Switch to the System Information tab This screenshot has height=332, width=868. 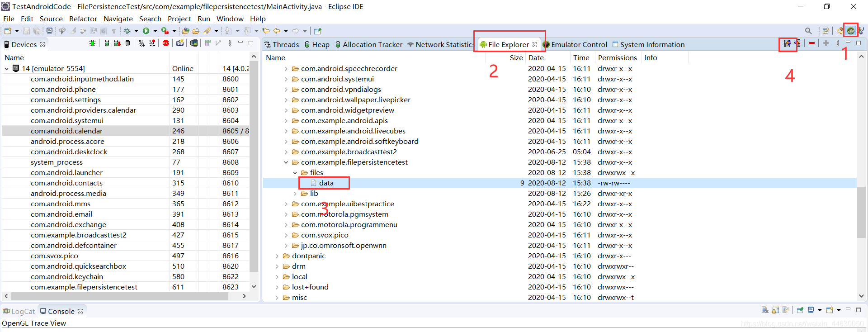tap(648, 44)
